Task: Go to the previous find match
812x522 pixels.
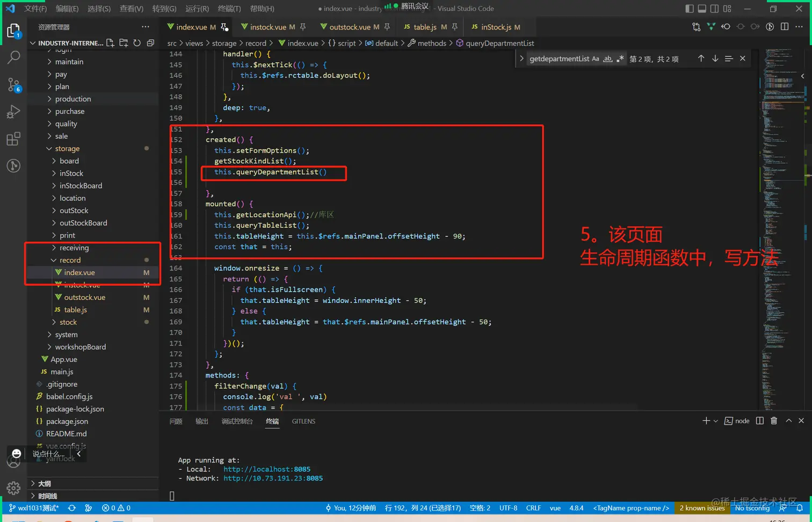Action: (701, 59)
